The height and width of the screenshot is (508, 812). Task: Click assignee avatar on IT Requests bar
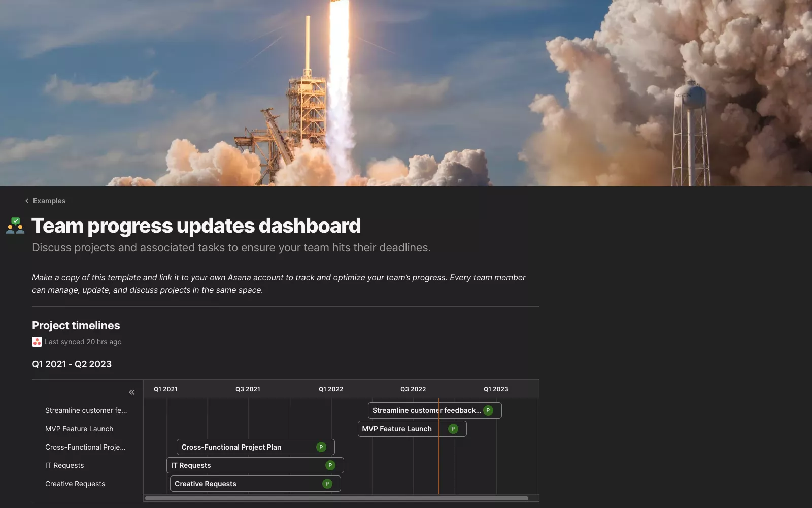330,465
